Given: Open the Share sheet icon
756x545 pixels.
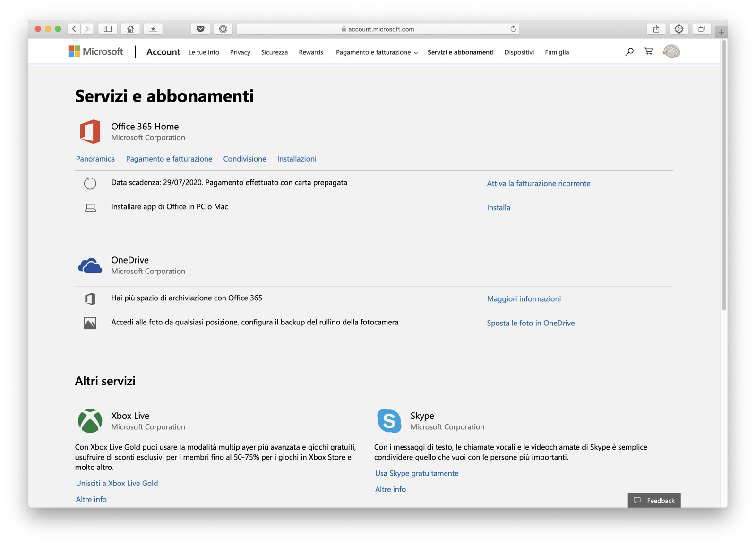Looking at the screenshot, I should coord(656,29).
